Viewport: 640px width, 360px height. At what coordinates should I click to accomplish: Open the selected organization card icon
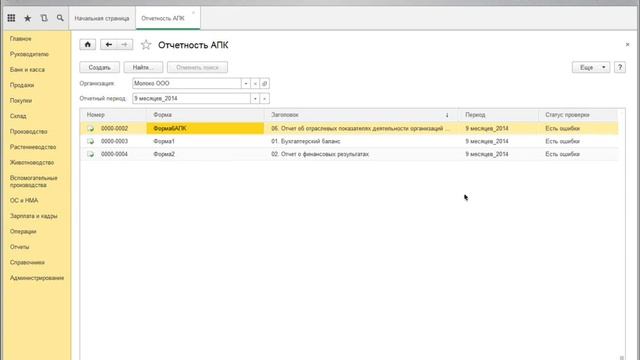click(x=264, y=83)
